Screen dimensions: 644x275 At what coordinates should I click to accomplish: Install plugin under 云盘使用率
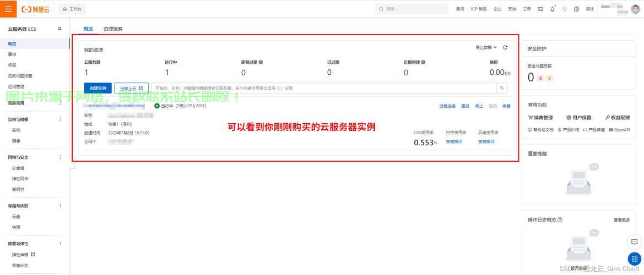pyautogui.click(x=486, y=142)
